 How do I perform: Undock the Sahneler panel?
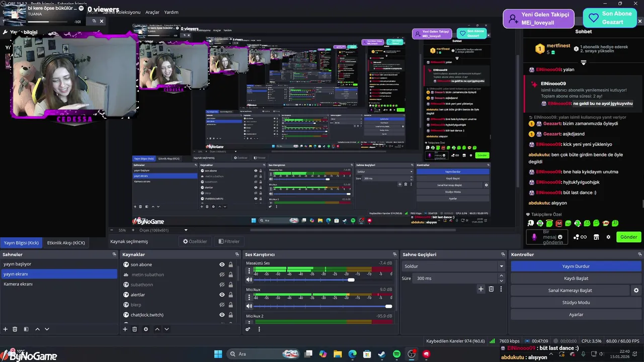click(x=114, y=254)
